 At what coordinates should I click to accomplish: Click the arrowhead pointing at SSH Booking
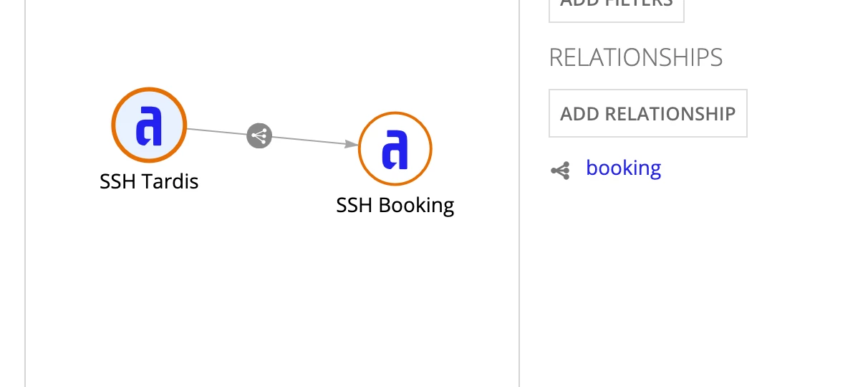coord(352,144)
